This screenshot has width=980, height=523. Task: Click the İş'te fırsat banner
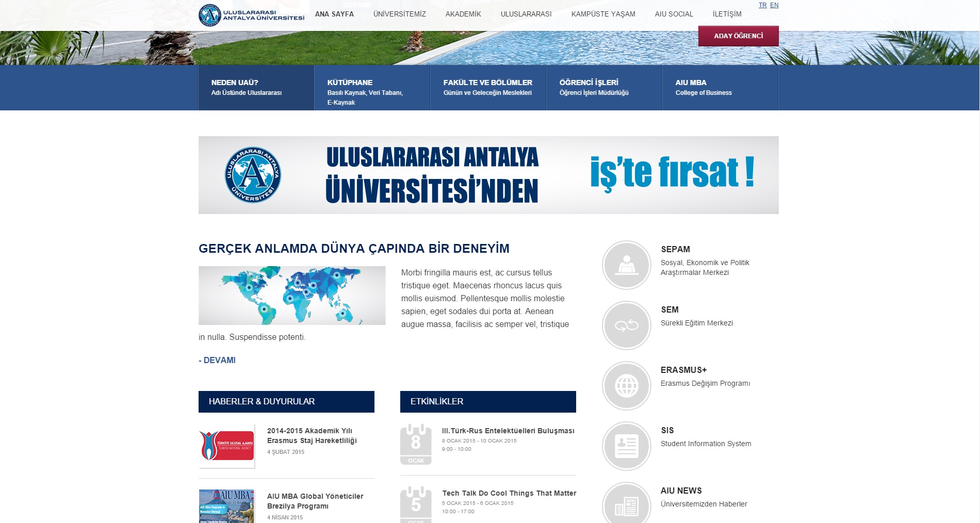[488, 175]
